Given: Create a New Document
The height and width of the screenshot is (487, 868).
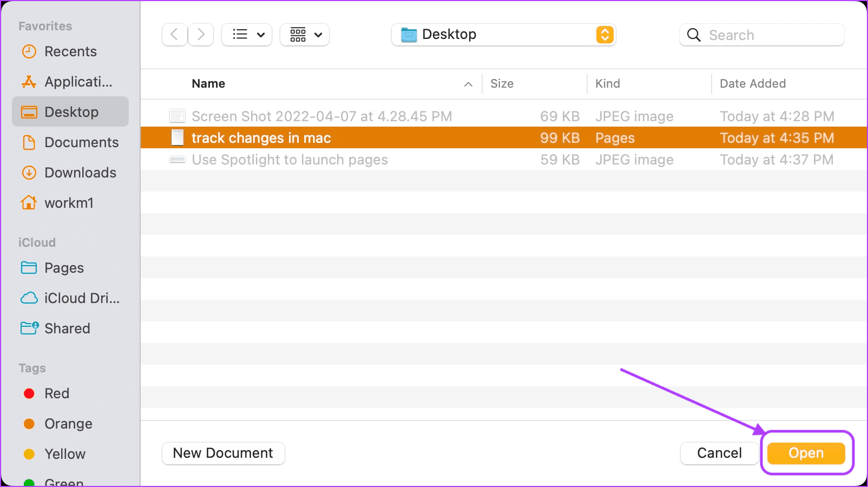Looking at the screenshot, I should click(x=223, y=453).
